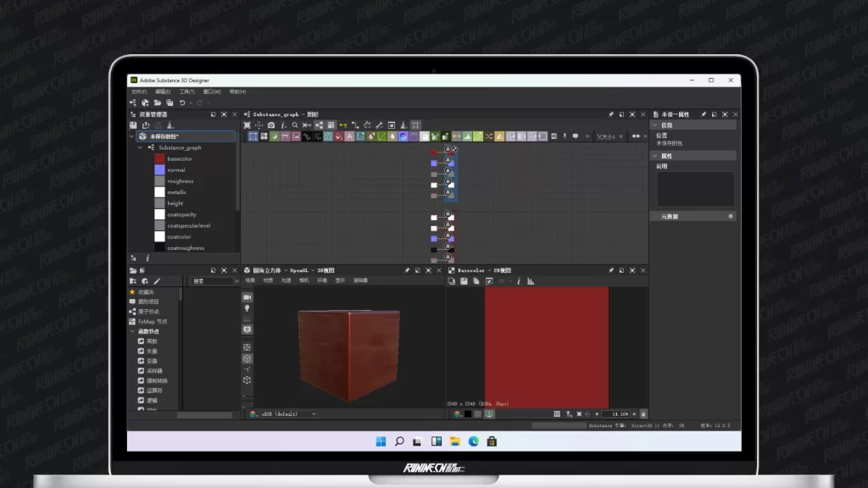
Task: Click the library search input field
Action: (212, 280)
